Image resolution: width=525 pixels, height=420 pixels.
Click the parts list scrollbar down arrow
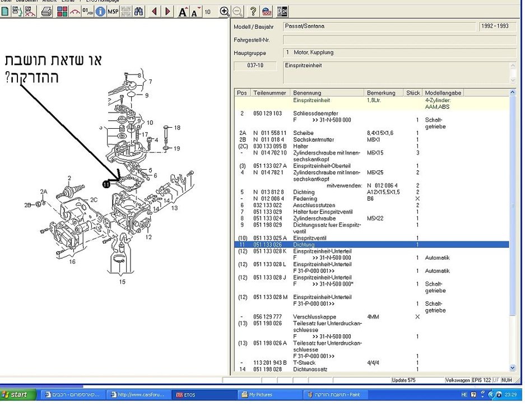pyautogui.click(x=513, y=368)
